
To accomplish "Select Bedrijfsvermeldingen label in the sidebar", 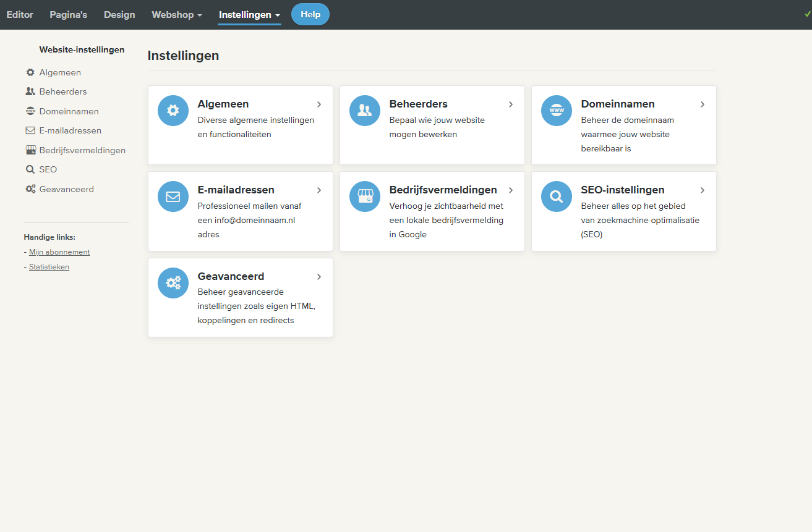I will click(82, 150).
